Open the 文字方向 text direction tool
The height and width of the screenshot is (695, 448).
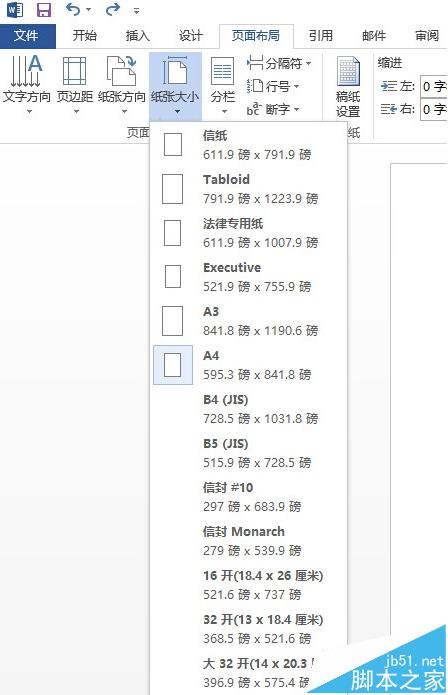click(27, 84)
